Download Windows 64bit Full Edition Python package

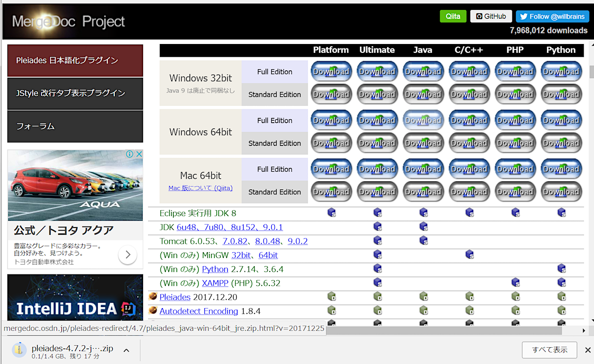pos(561,120)
